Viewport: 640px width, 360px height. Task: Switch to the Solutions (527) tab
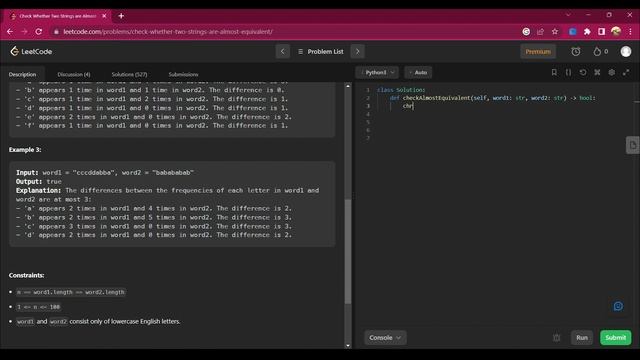129,74
